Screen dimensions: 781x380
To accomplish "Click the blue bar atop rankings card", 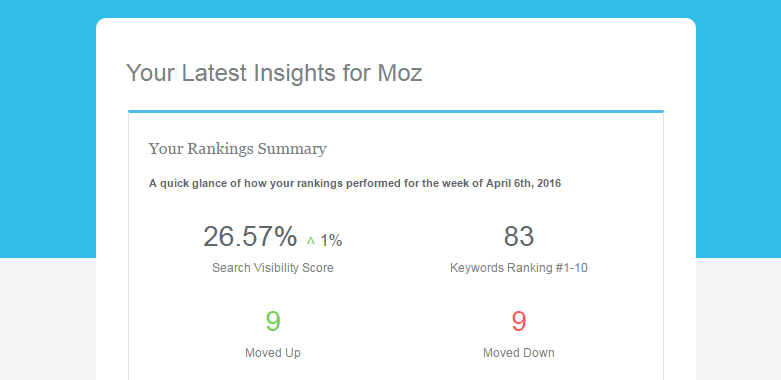I will point(396,111).
